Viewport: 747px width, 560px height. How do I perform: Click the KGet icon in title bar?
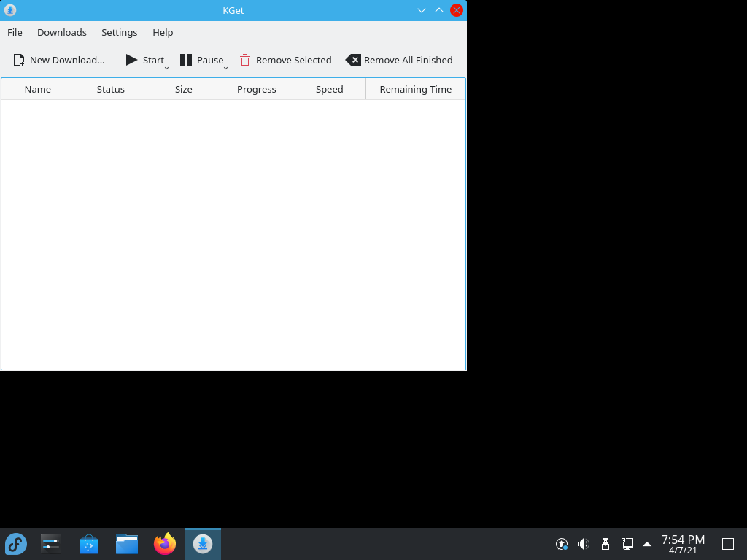(x=10, y=10)
